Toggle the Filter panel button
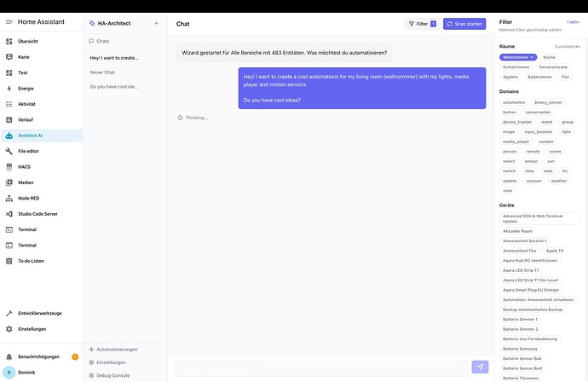The width and height of the screenshot is (588, 382). (x=422, y=24)
